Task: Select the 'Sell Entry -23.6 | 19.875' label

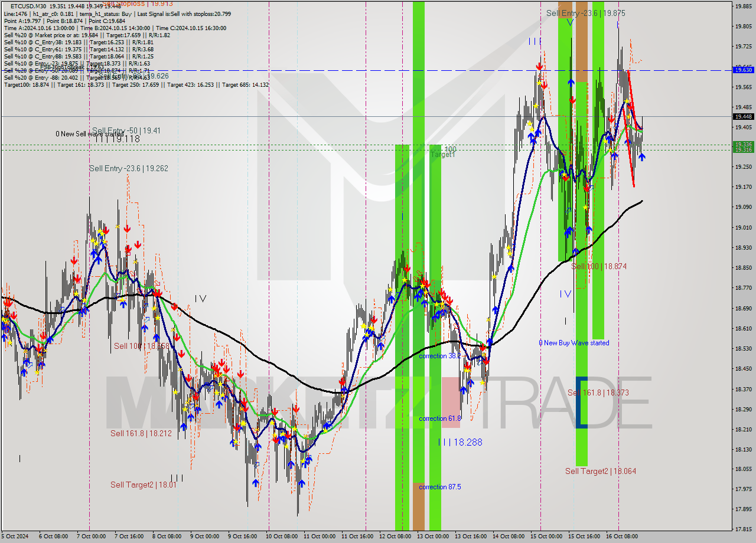Action: 586,13
